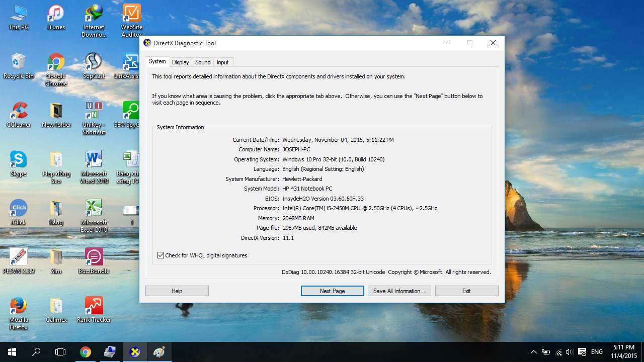The image size is (644, 362).
Task: Click the Next Page button
Action: click(x=333, y=291)
